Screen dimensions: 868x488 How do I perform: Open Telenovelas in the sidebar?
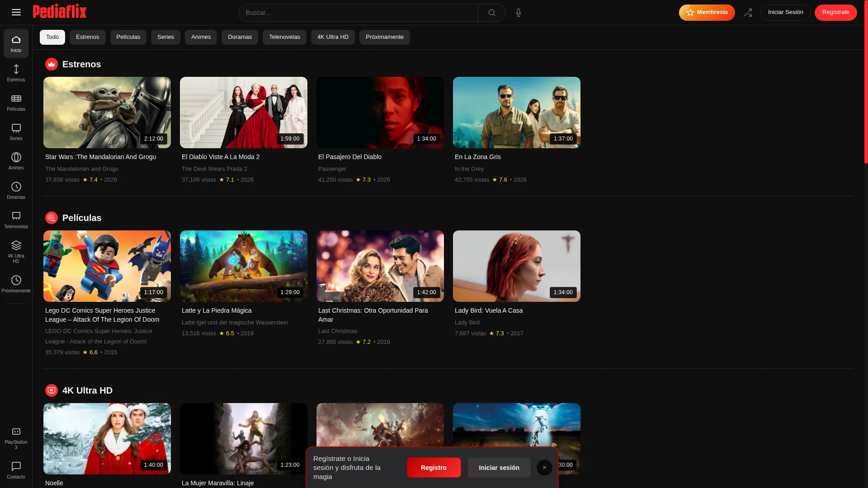16,220
